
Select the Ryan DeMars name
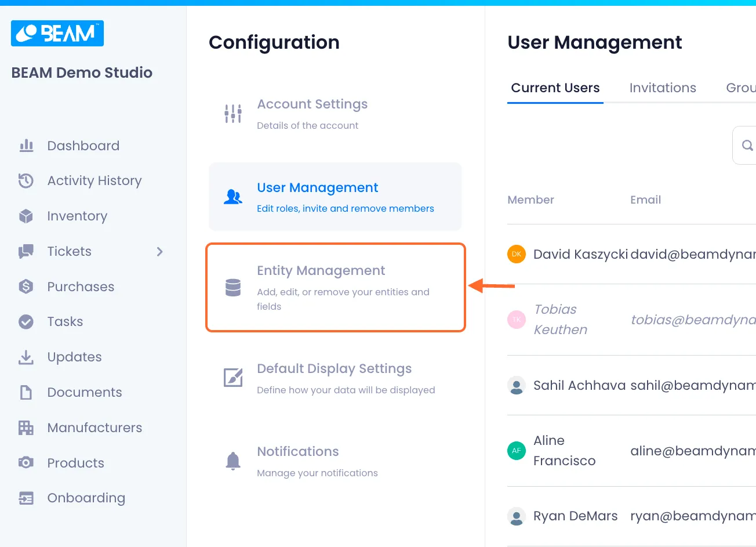pyautogui.click(x=575, y=516)
